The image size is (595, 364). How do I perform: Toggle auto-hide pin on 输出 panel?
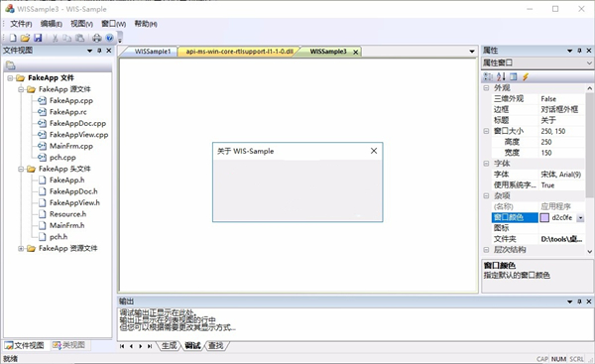pos(579,302)
